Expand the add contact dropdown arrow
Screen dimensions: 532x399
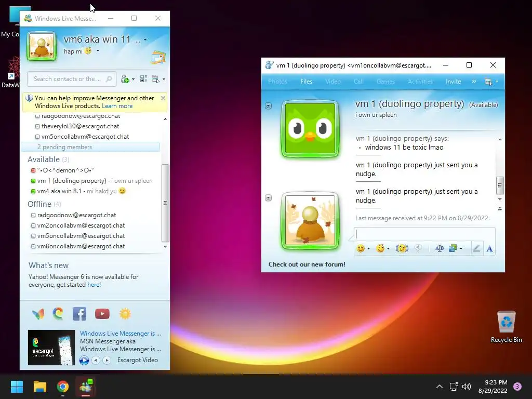click(x=133, y=79)
